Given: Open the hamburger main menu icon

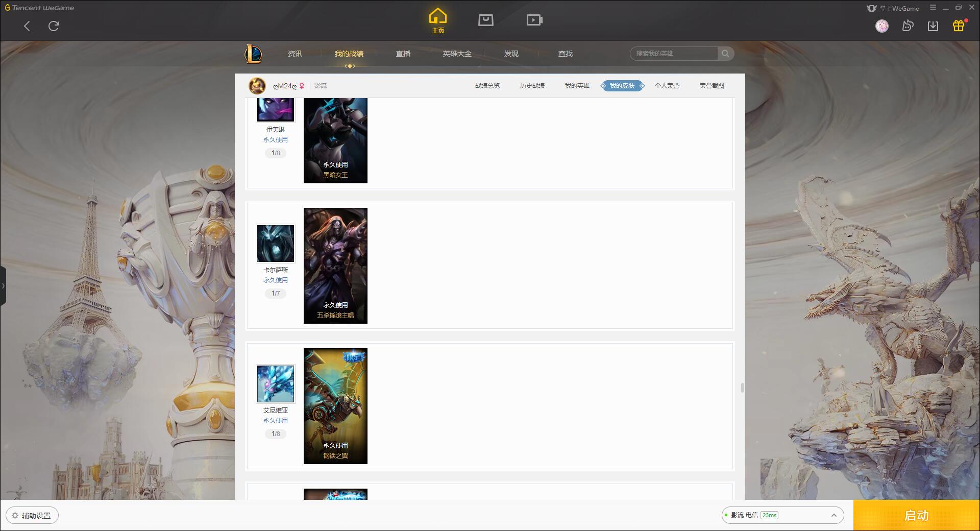Looking at the screenshot, I should pyautogui.click(x=933, y=8).
